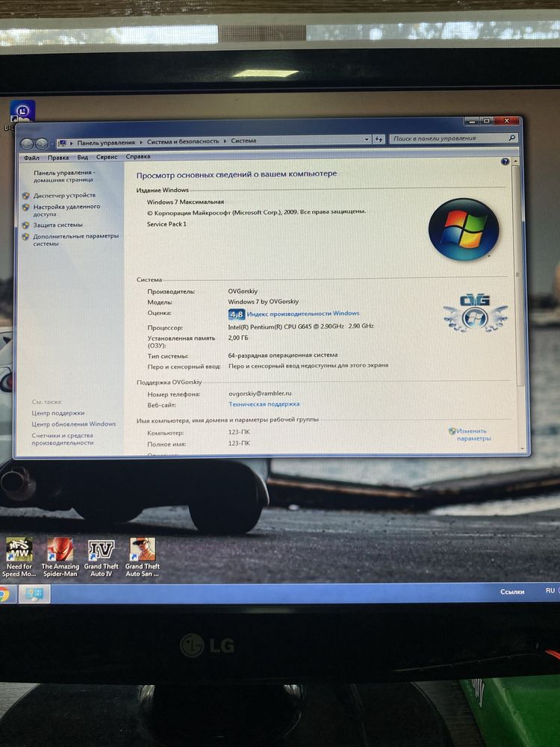Open Счетчики и средства производительности link
Image resolution: width=560 pixels, height=747 pixels.
(x=63, y=438)
